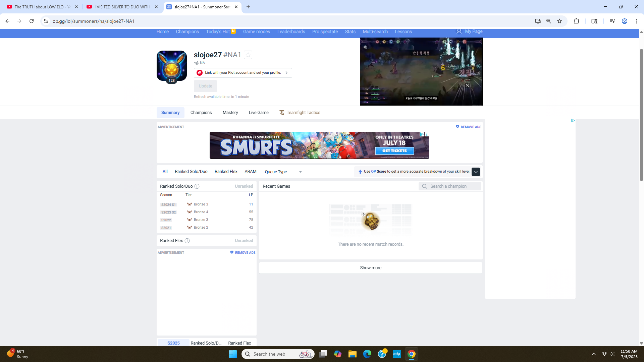Click Link with your Riot account
This screenshot has height=362, width=644.
243,73
